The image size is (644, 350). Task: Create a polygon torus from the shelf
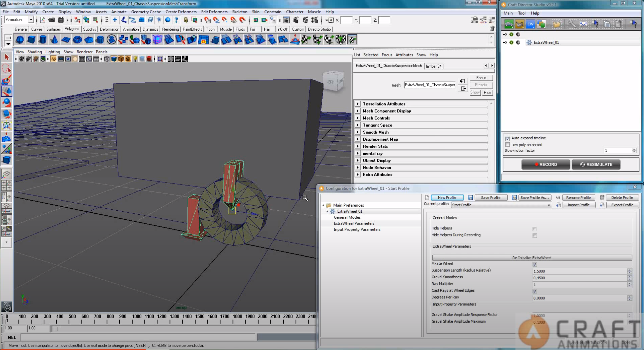(x=77, y=39)
